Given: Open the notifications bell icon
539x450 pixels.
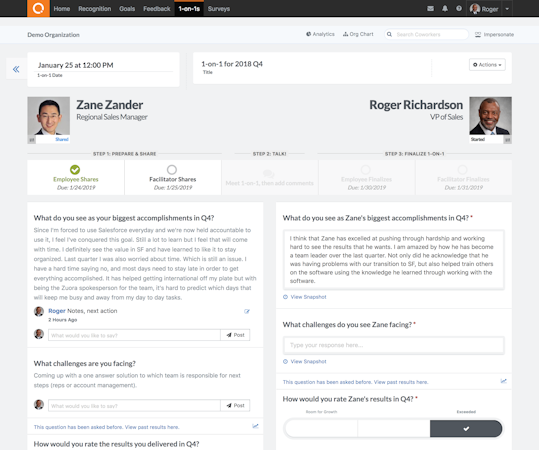Looking at the screenshot, I should click(445, 9).
